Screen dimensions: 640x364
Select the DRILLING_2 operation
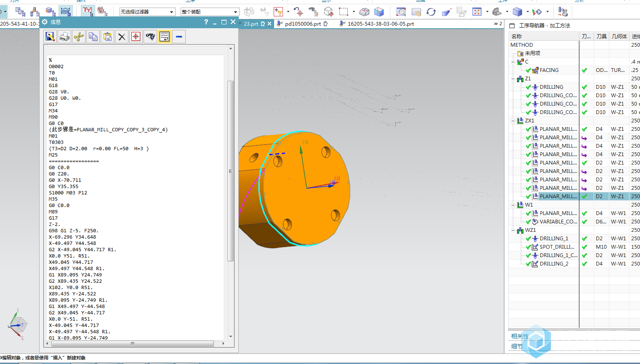point(554,264)
